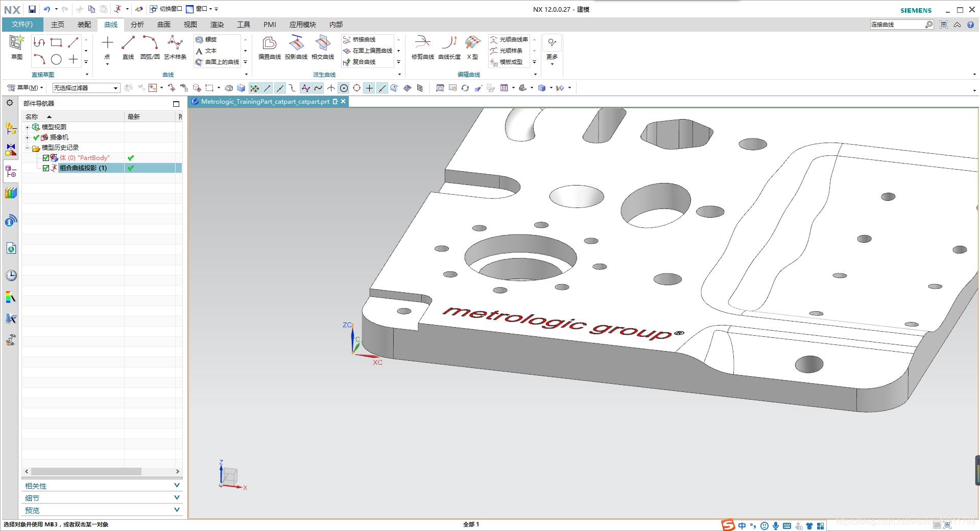Click the 切换窗口 button

pos(166,9)
